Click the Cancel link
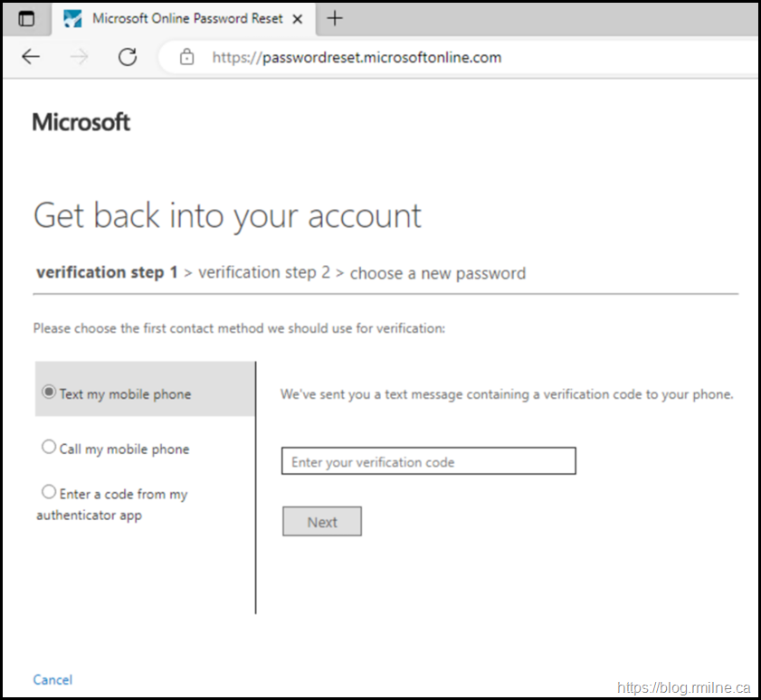 tap(52, 679)
